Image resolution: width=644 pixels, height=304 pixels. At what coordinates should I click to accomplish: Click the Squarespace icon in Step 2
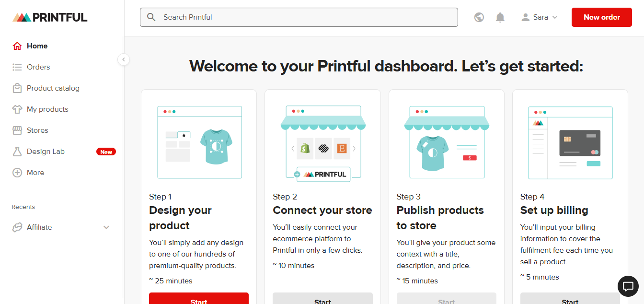pos(323,149)
